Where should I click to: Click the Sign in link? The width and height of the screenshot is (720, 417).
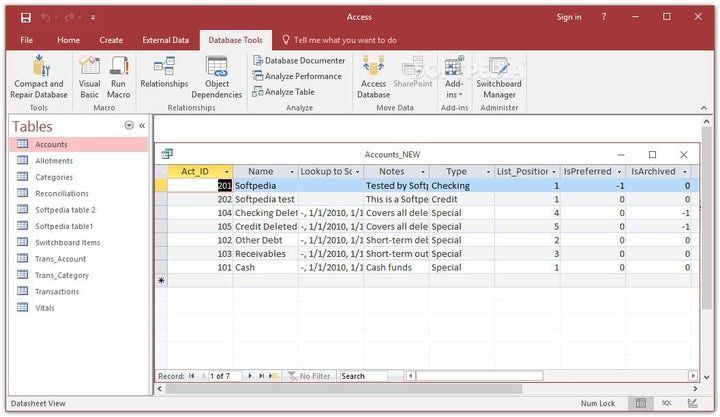(569, 17)
